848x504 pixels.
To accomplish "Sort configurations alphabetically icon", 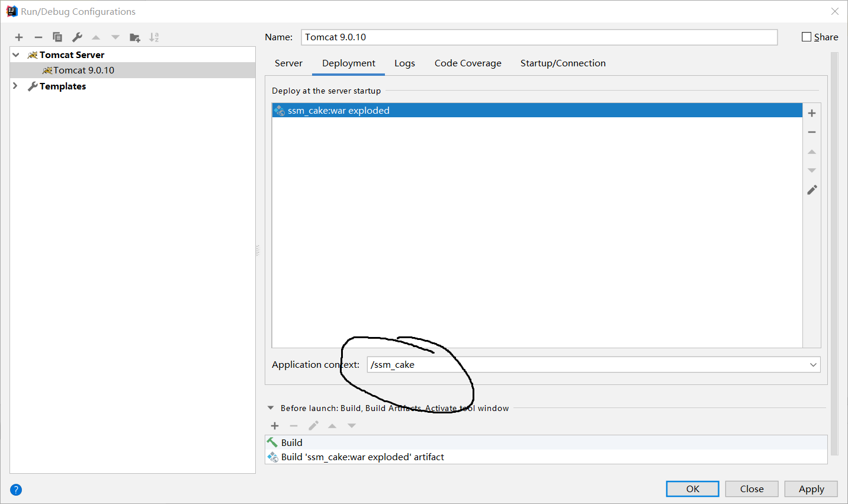I will point(154,37).
